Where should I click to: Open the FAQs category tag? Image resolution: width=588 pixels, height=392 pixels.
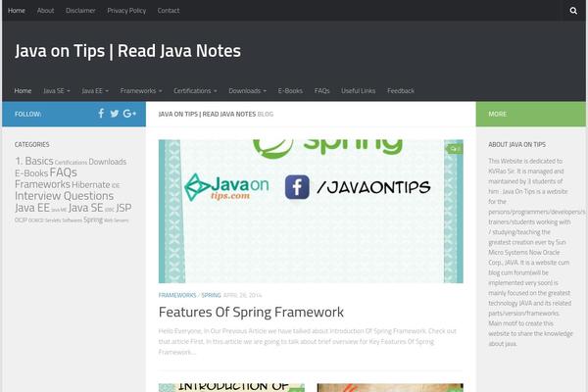click(x=64, y=172)
